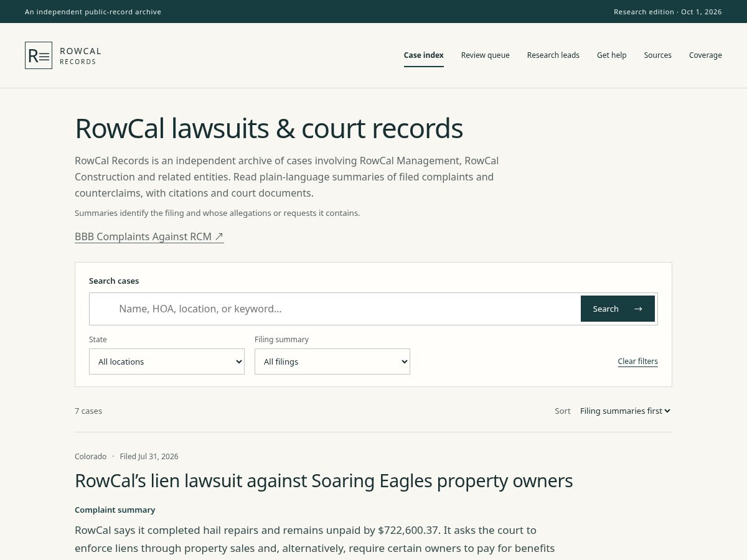
Task: Open the Review queue page
Action: [x=486, y=55]
